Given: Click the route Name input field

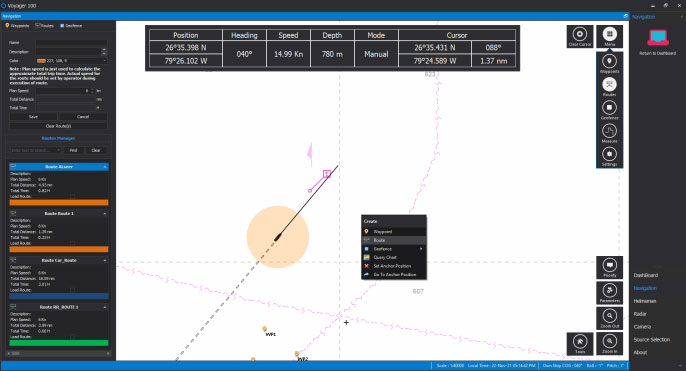Looking at the screenshot, I should point(71,43).
